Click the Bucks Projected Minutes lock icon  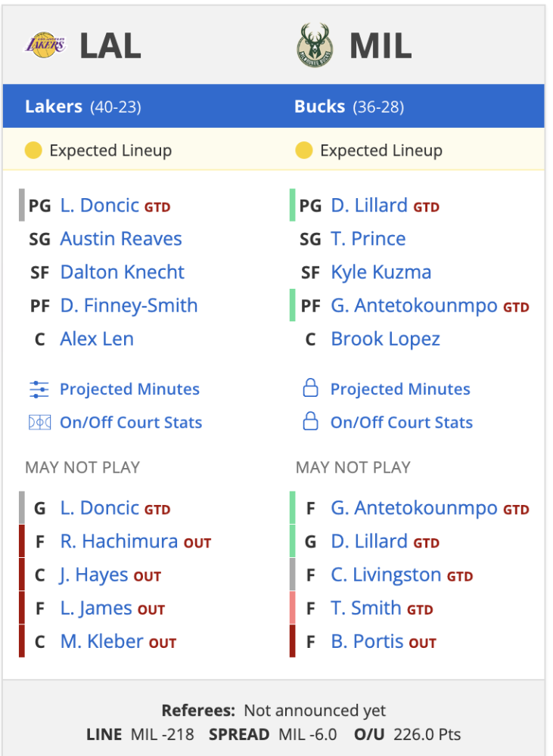click(x=310, y=388)
